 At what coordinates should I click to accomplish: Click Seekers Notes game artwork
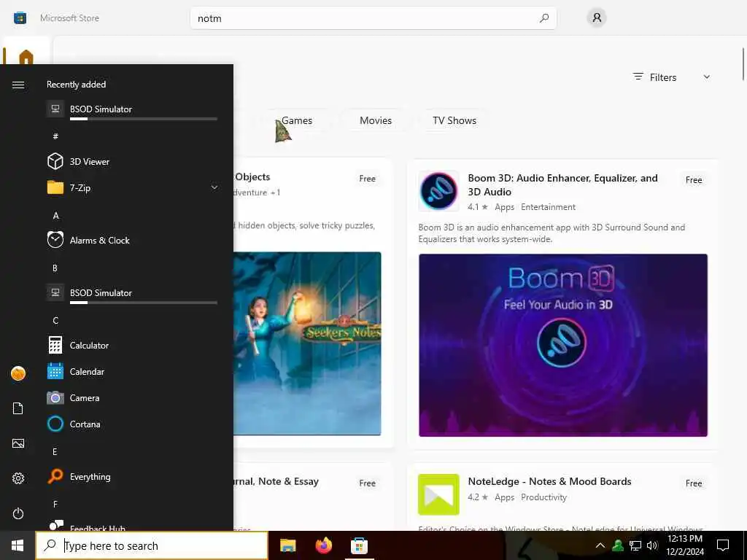pyautogui.click(x=307, y=343)
